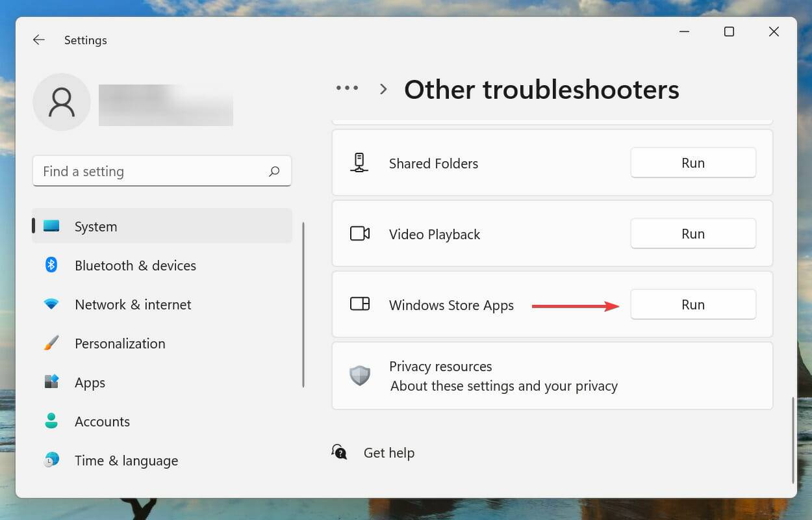Click the Windows Store Apps icon
This screenshot has width=812, height=520.
(x=360, y=304)
